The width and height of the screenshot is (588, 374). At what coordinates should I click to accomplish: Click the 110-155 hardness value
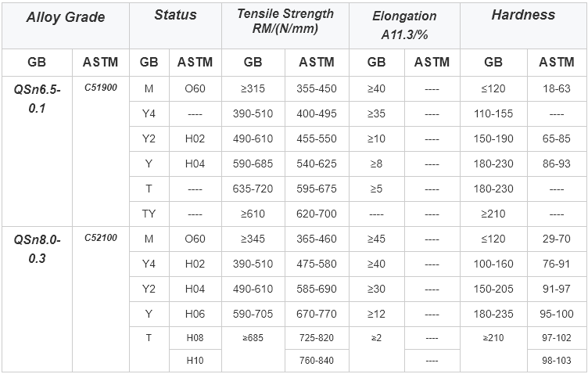[493, 113]
